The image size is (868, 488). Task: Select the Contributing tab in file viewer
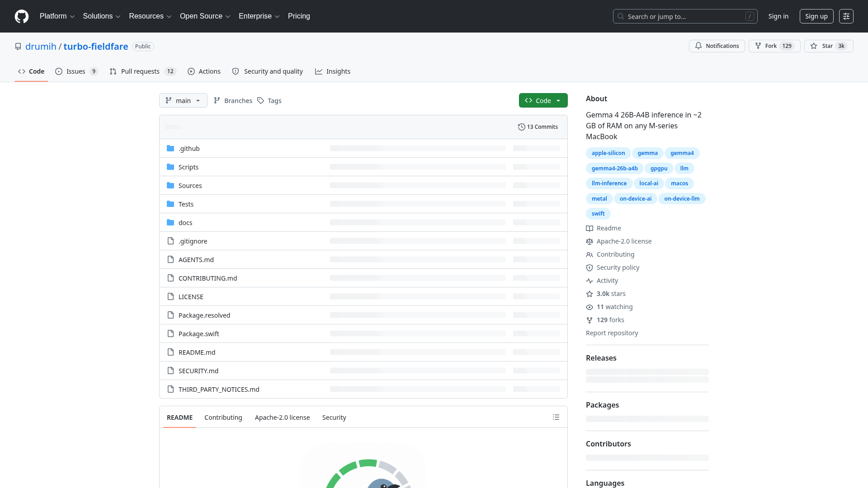[x=223, y=418]
